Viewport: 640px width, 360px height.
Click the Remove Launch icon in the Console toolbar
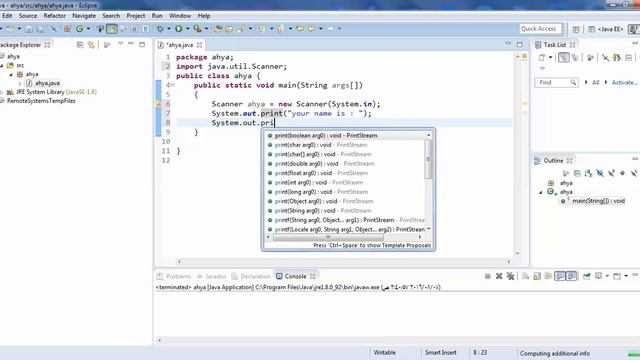[499, 276]
